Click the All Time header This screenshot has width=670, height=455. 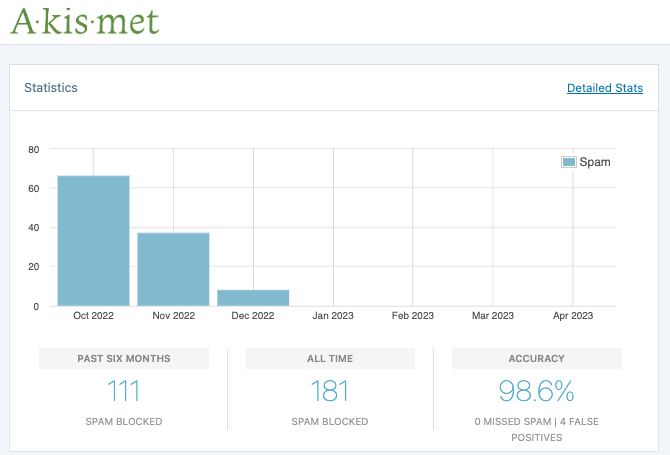(x=330, y=358)
